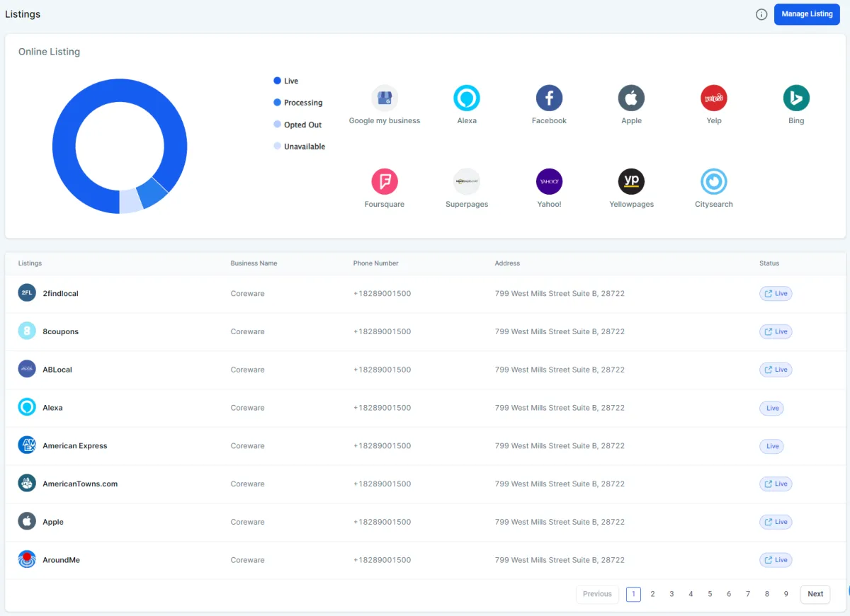850x616 pixels.
Task: Go to page 2 in pagination
Action: (x=652, y=594)
